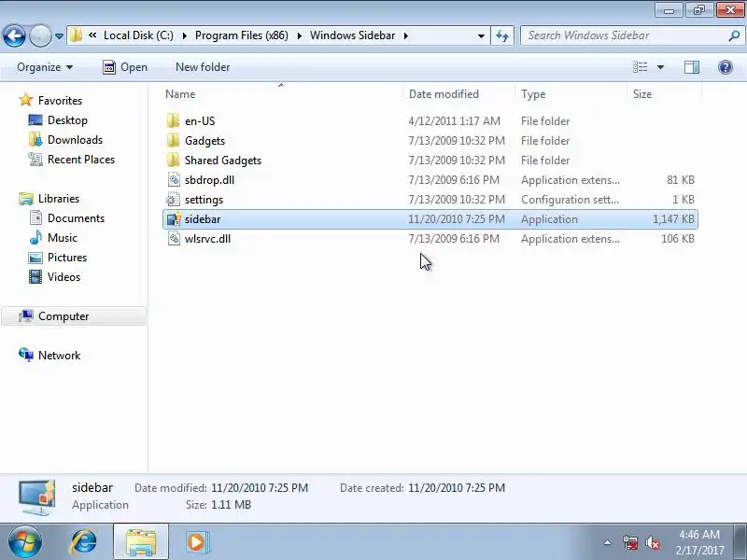Sort by Size column header
The image size is (747, 560).
[665, 94]
